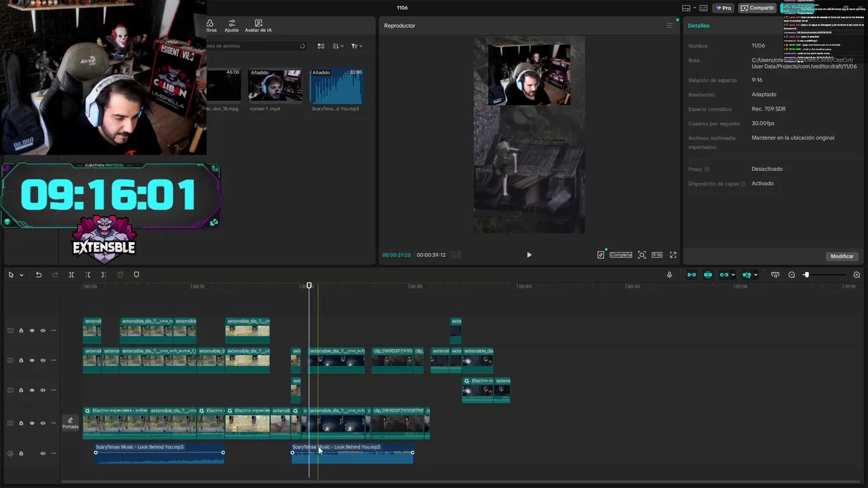Click the Modificar button

pyautogui.click(x=842, y=256)
